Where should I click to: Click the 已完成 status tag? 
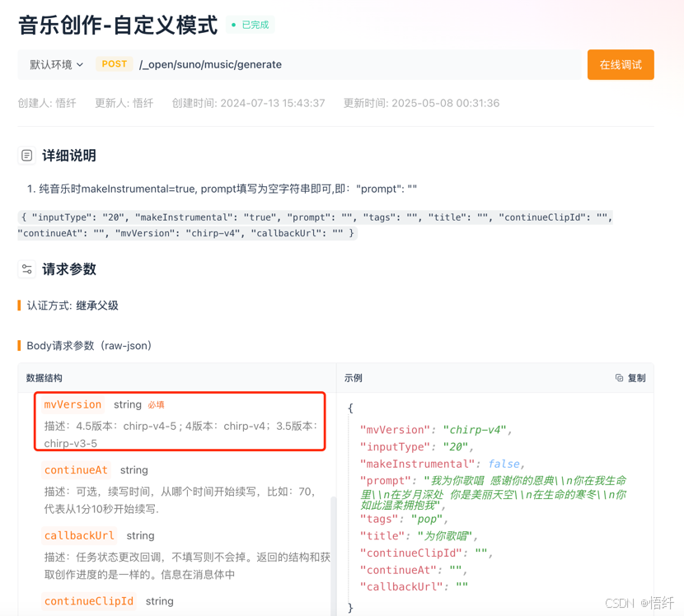pos(251,25)
